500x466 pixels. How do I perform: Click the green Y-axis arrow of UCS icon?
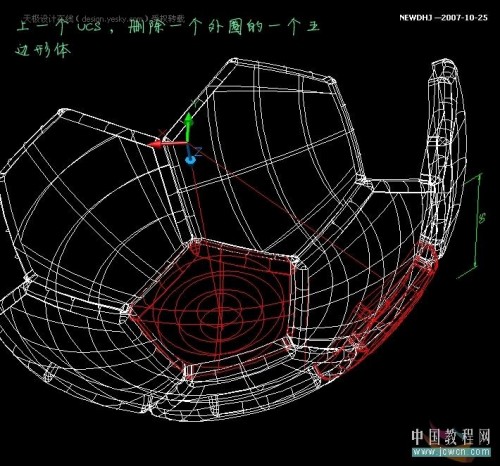(189, 127)
